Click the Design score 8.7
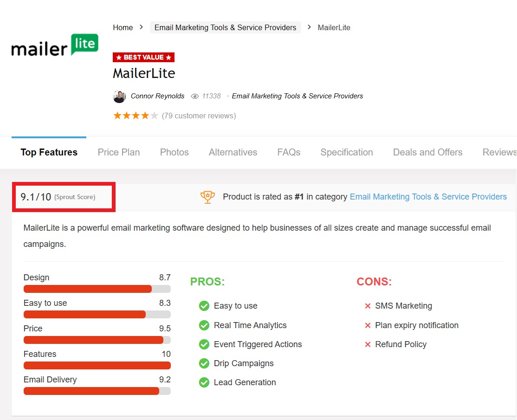The image size is (517, 420). (x=165, y=278)
